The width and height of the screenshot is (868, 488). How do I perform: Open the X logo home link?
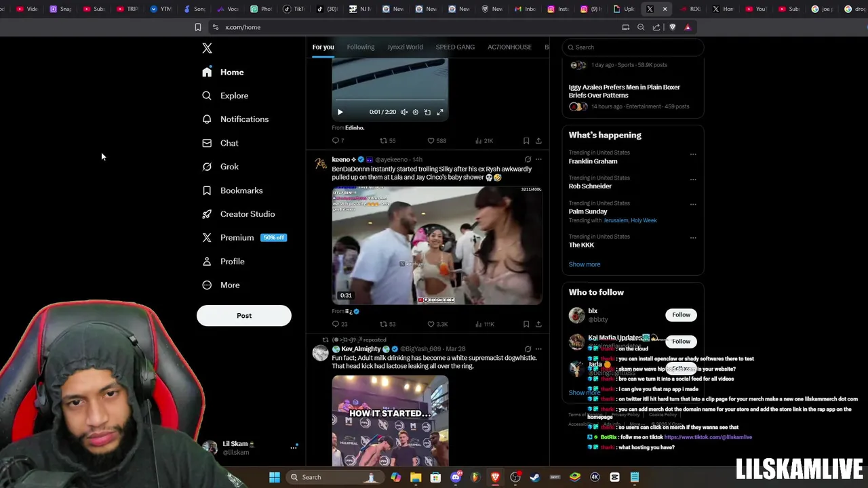[x=207, y=48]
